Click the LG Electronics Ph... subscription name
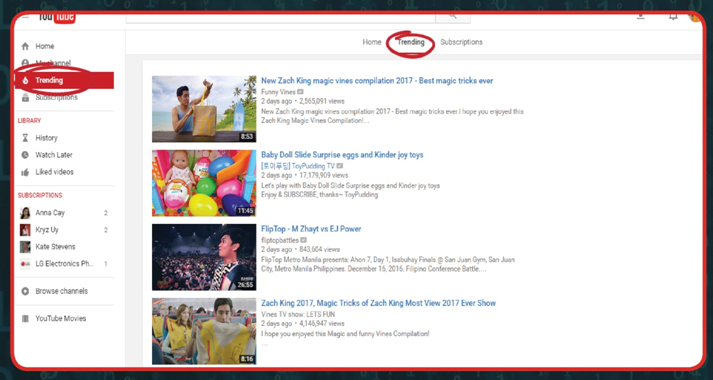 coord(64,264)
